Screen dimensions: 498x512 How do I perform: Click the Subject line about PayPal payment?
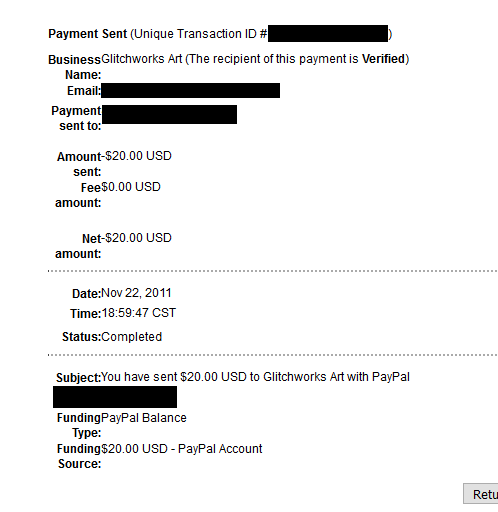[x=255, y=377]
